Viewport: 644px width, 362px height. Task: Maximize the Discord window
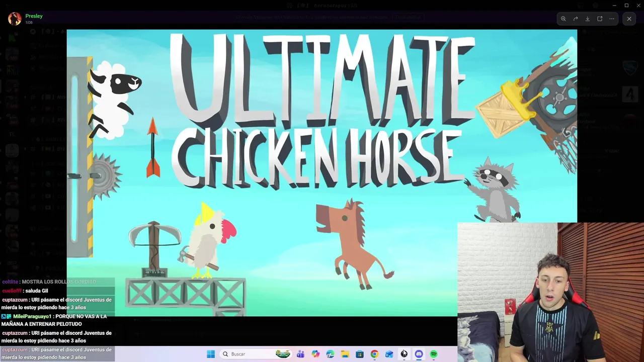pos(626,6)
